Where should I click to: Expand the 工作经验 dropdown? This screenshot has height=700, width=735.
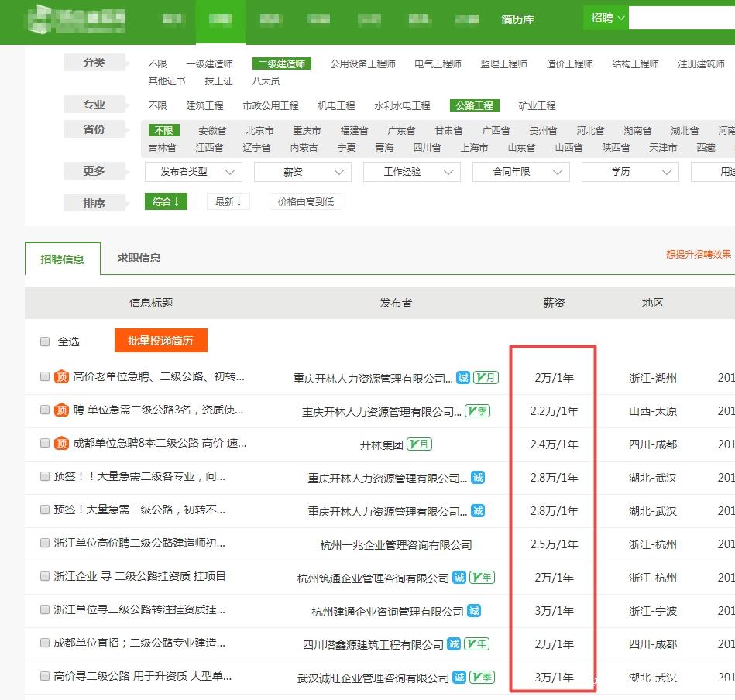(x=412, y=172)
